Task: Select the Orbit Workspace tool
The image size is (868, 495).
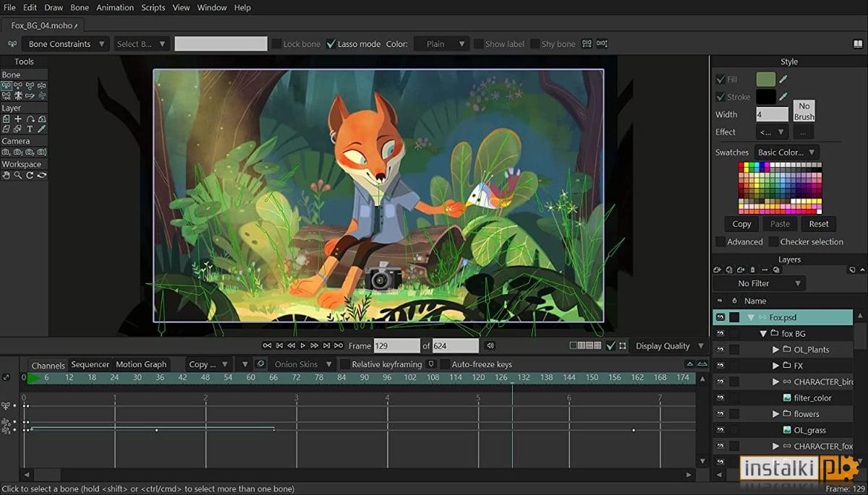Action: point(42,175)
